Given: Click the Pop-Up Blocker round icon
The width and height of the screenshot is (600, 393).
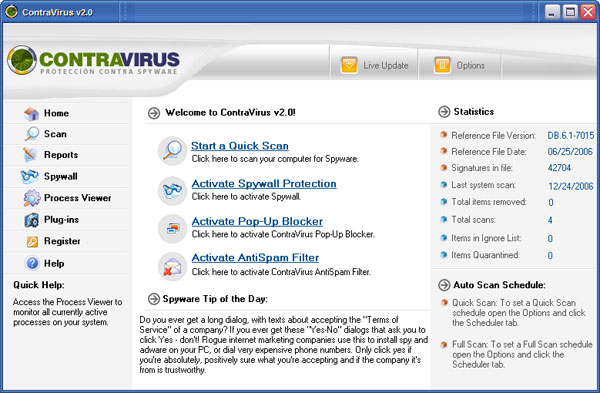Looking at the screenshot, I should click(x=172, y=228).
